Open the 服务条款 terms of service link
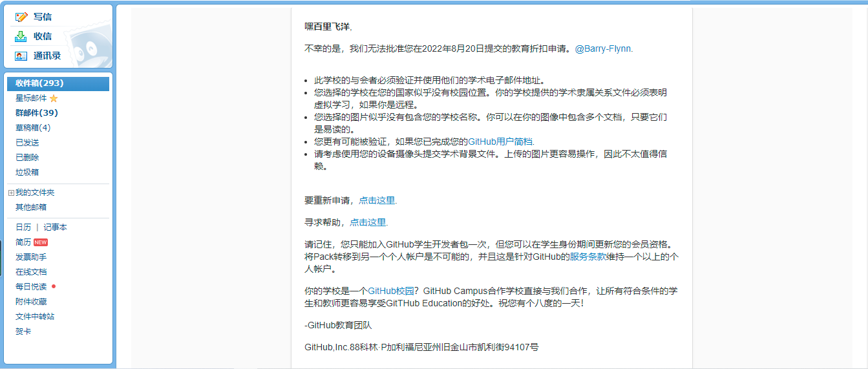868x369 pixels. tap(587, 257)
